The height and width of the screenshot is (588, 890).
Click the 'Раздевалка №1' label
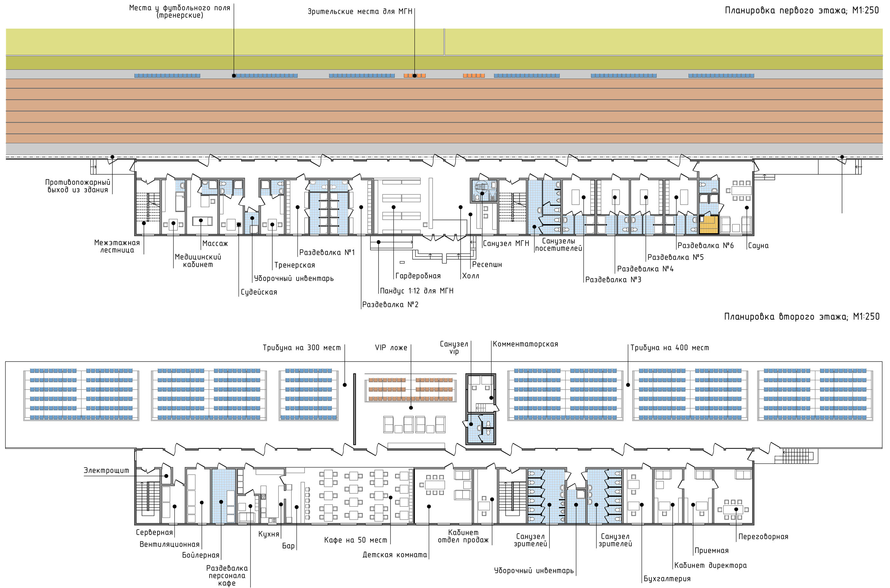pyautogui.click(x=327, y=253)
